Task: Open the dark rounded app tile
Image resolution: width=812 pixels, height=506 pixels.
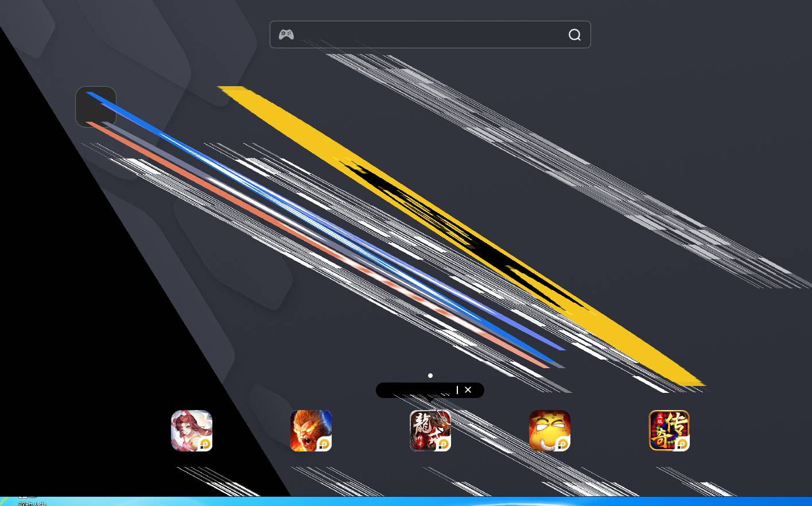Action: coord(96,107)
